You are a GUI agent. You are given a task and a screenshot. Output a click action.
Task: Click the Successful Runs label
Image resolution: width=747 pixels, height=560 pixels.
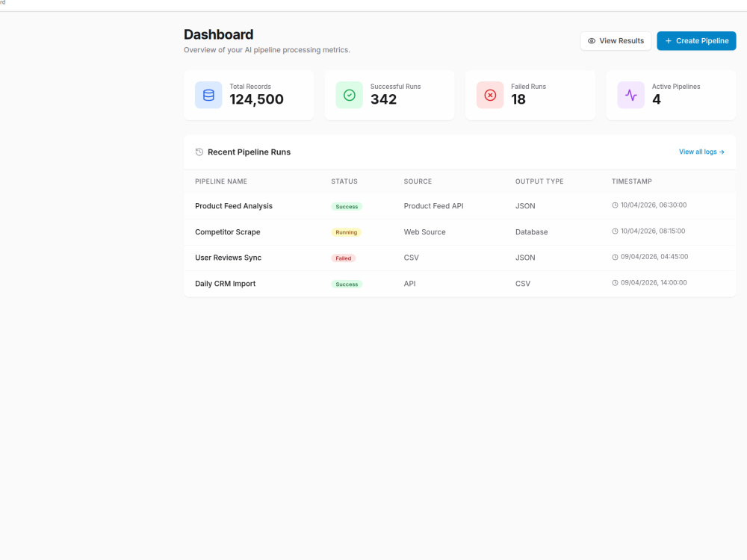click(x=395, y=87)
